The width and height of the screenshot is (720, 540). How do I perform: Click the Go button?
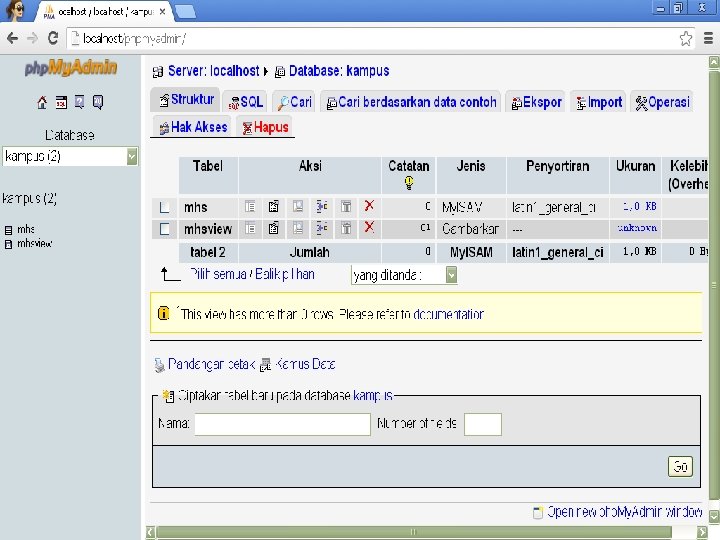(680, 467)
